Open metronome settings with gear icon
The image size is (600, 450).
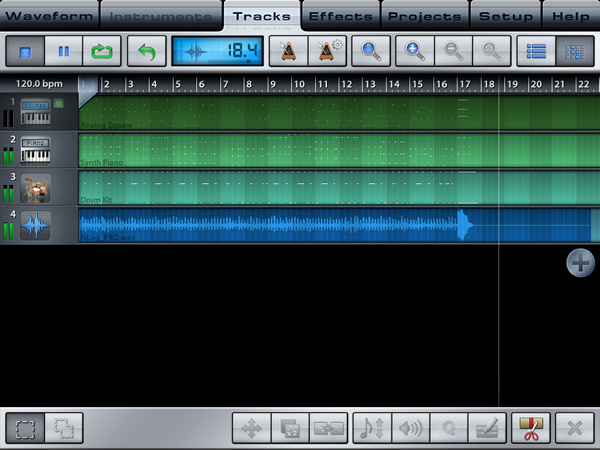tap(327, 51)
